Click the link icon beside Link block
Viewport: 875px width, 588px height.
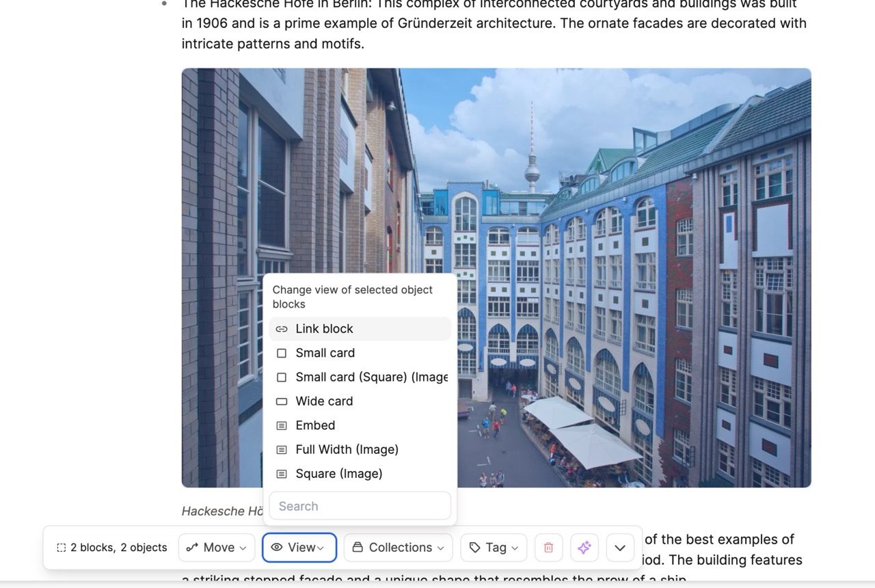tap(282, 329)
